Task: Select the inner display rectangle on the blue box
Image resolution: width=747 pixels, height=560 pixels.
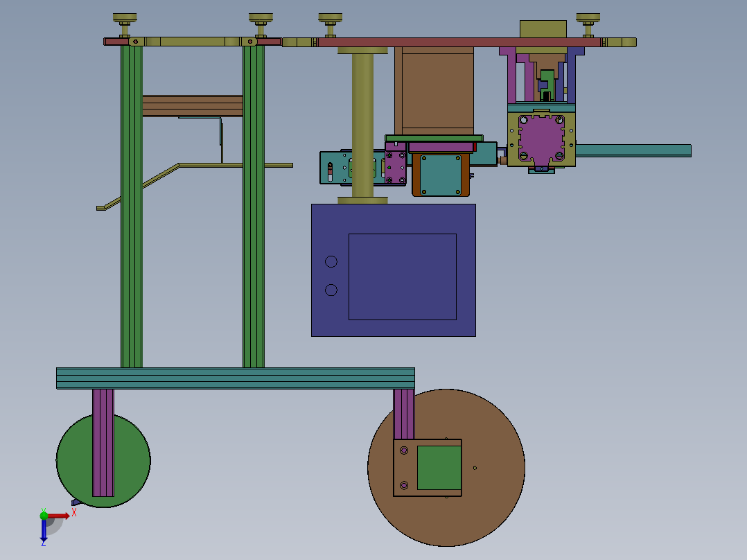Action: 403,277
